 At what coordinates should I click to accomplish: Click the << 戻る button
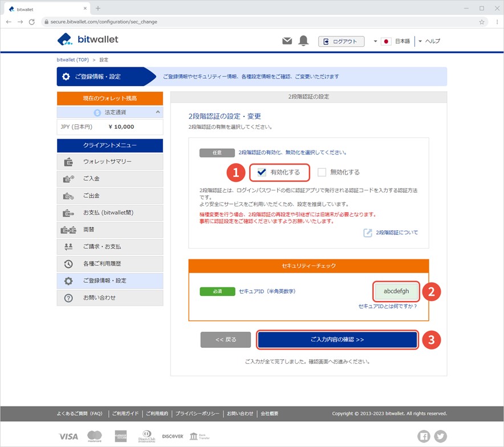(x=226, y=339)
